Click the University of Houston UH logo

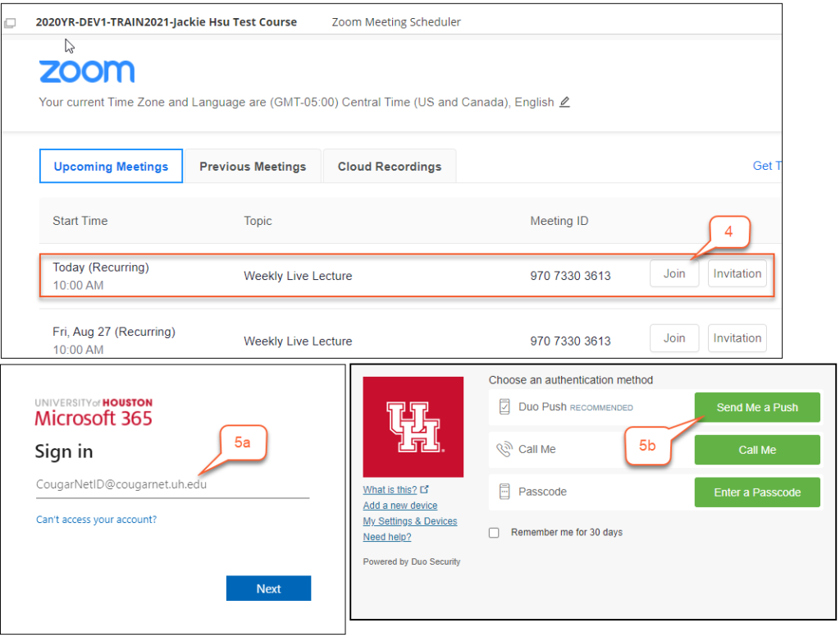point(413,427)
